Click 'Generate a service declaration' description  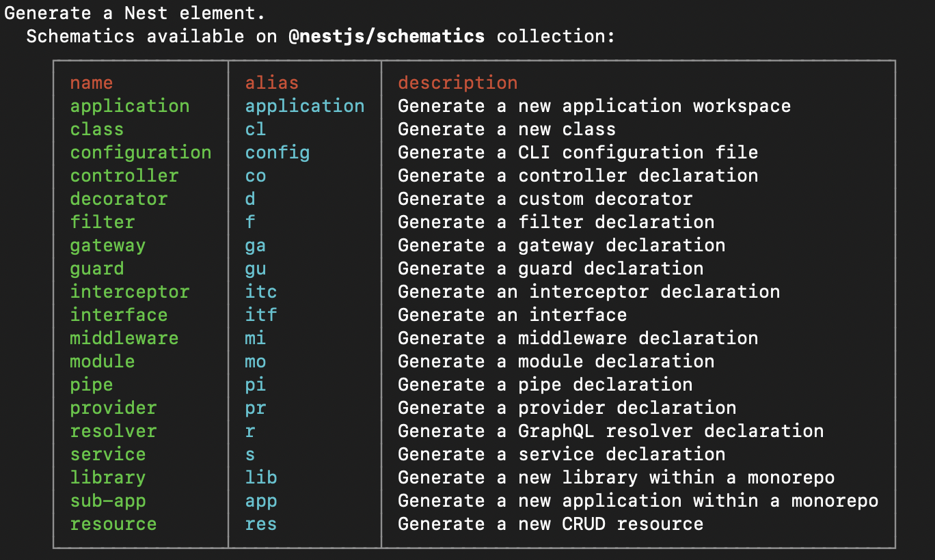point(562,455)
